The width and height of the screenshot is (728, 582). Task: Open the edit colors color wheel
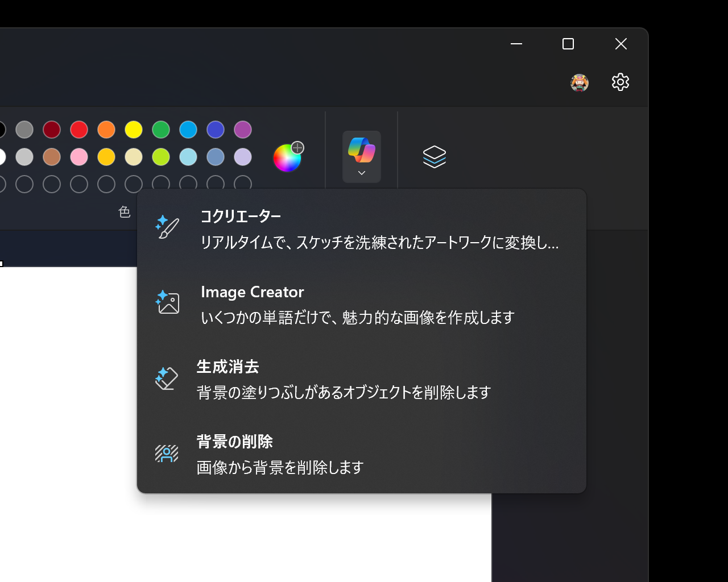287,157
